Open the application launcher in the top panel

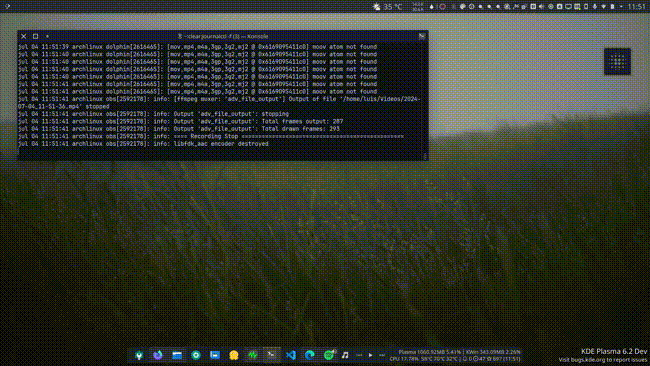(x=7, y=6)
